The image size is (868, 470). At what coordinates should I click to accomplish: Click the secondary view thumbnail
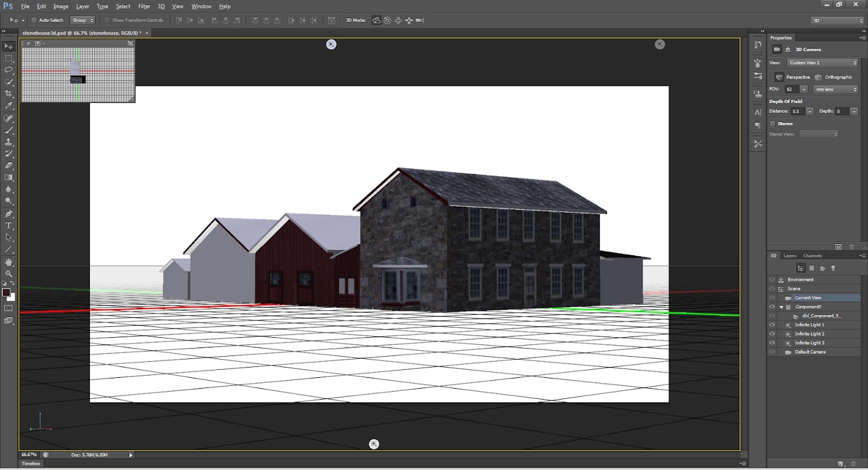(78, 74)
